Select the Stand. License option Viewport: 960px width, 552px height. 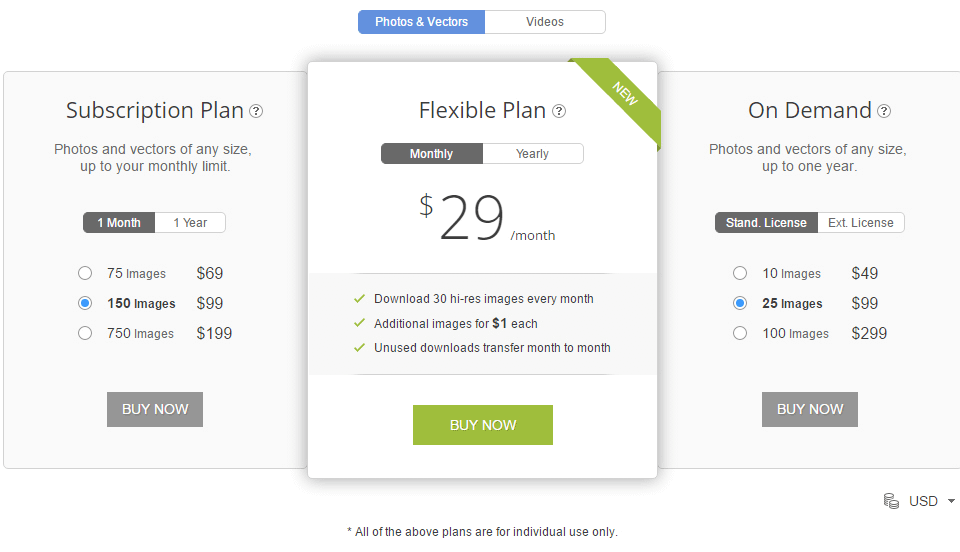coord(767,223)
